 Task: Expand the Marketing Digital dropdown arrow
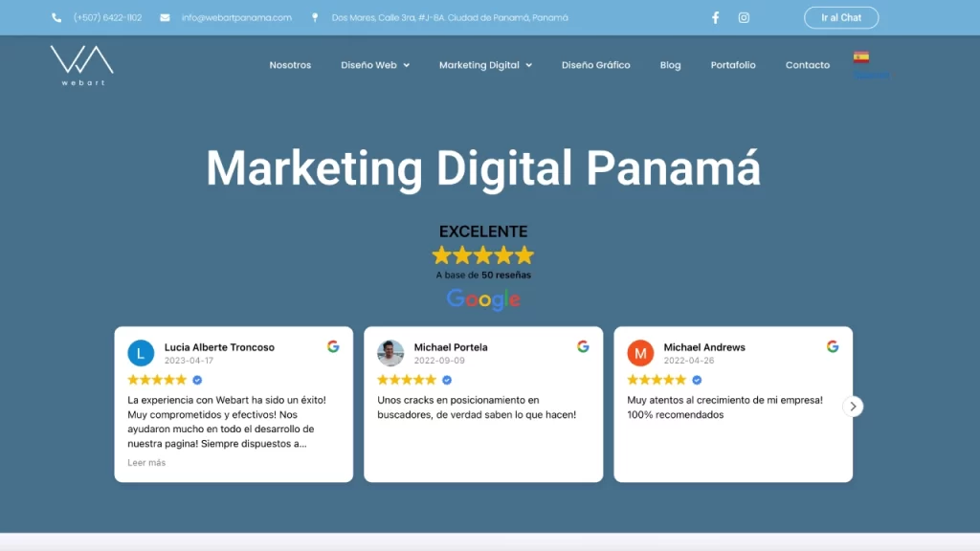(x=528, y=66)
